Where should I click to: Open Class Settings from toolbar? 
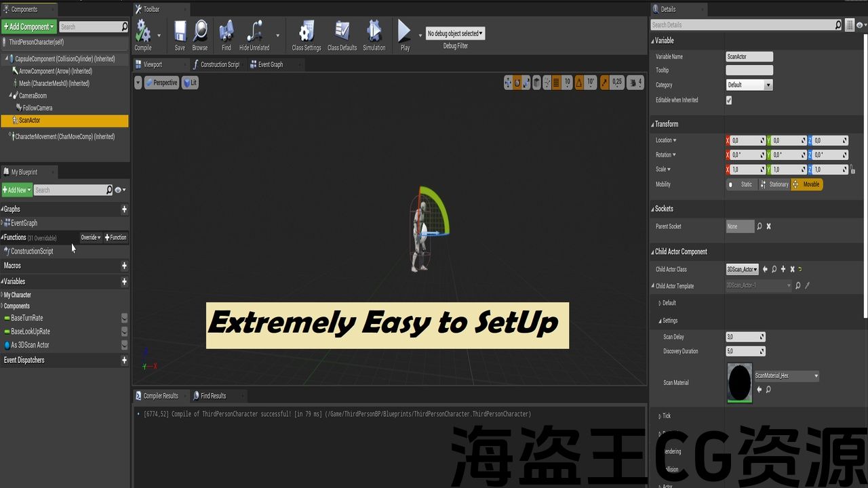tap(307, 33)
